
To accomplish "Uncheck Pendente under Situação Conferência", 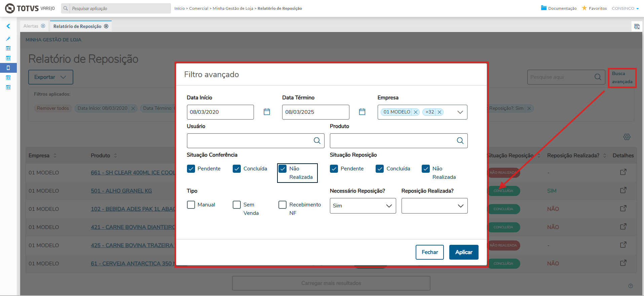I will 191,169.
